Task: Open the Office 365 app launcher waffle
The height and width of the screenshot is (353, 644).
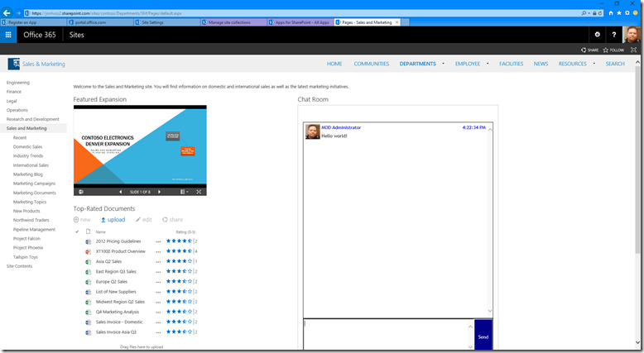Action: (x=8, y=35)
